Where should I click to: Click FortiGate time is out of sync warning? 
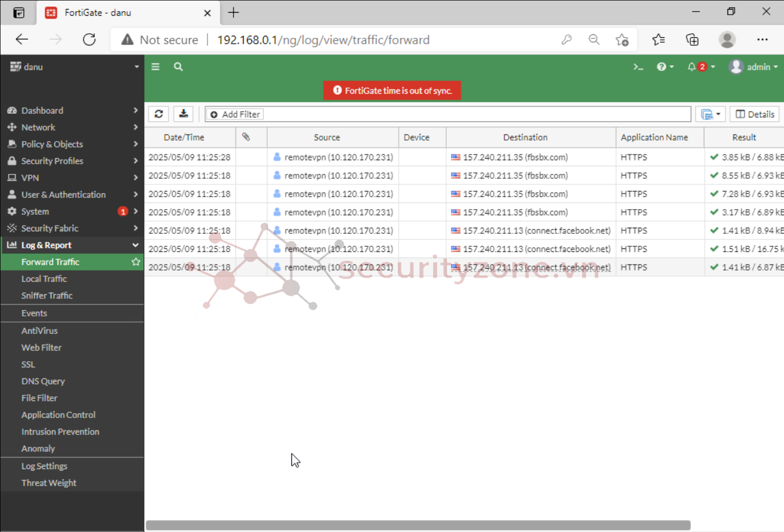point(392,91)
